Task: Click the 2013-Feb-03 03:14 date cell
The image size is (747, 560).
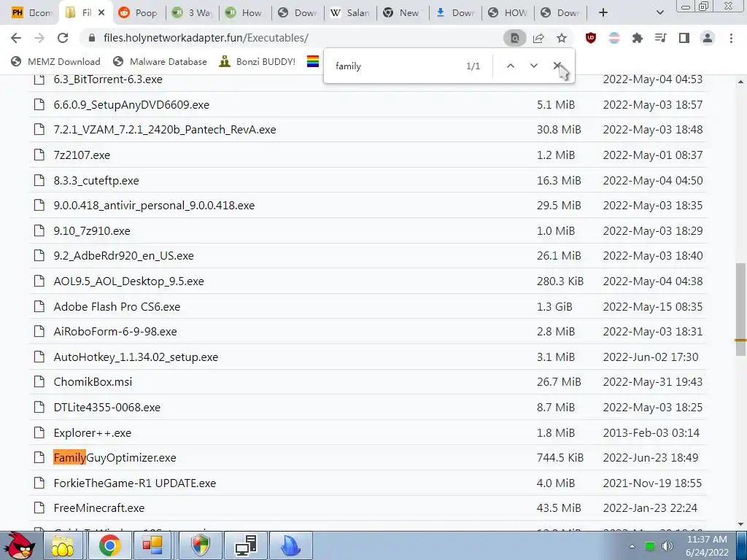Action: pyautogui.click(x=651, y=433)
